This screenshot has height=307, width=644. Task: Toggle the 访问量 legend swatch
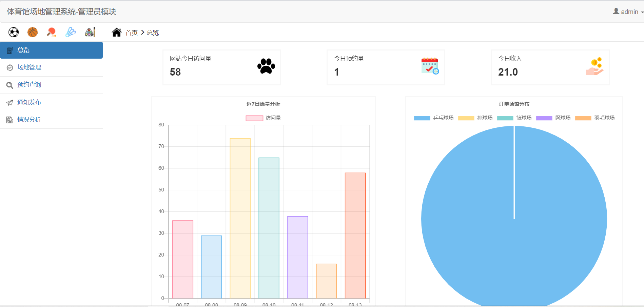point(254,118)
